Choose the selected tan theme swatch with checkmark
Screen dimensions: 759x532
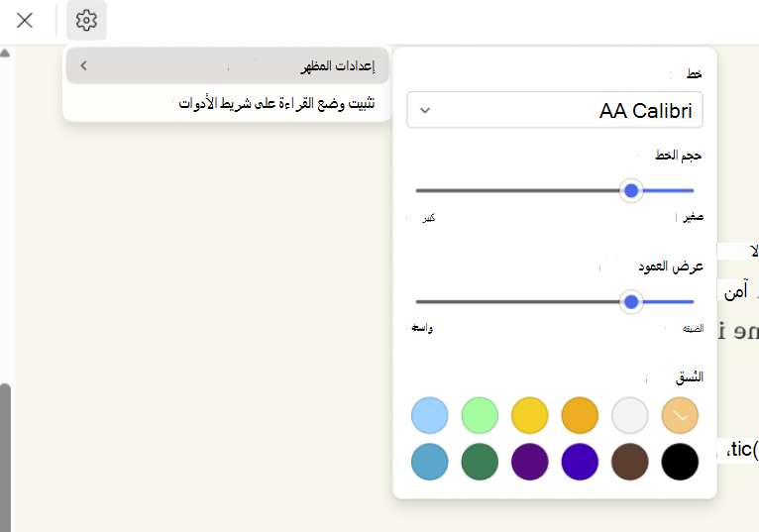pos(680,415)
